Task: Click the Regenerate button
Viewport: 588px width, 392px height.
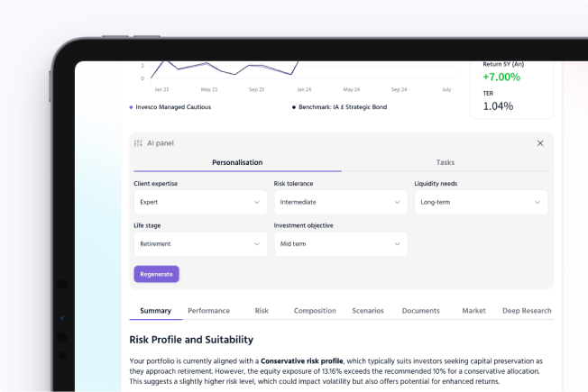Action: (x=156, y=274)
